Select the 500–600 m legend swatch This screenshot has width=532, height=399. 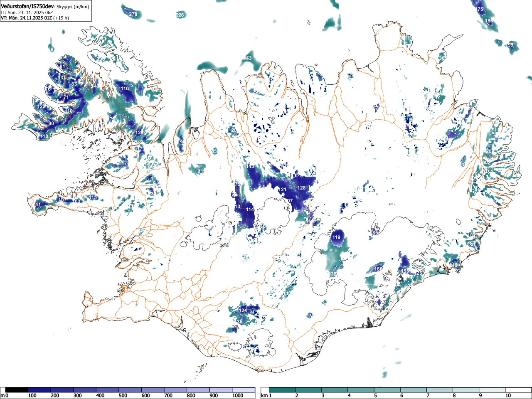coord(130,390)
